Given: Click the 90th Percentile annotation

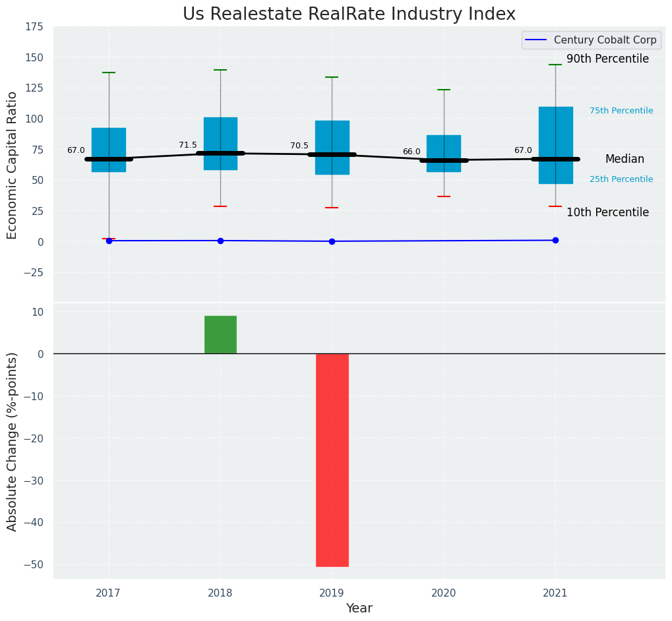Looking at the screenshot, I should 607,59.
